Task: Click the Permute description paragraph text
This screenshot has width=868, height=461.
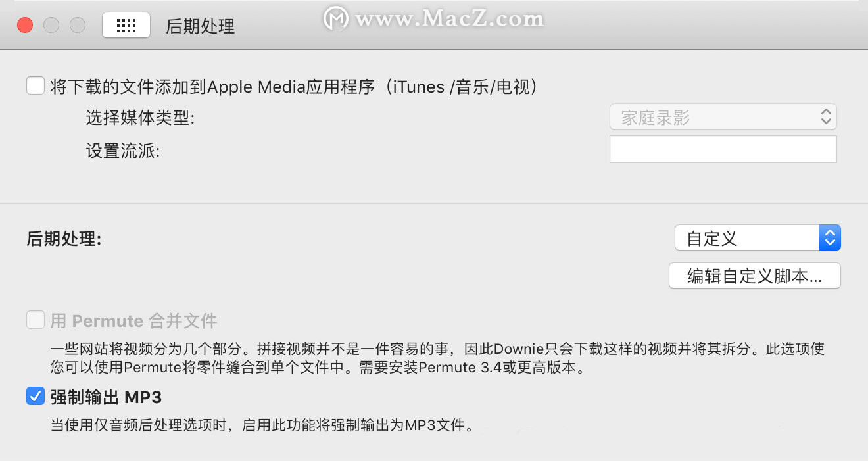Action: click(x=437, y=358)
